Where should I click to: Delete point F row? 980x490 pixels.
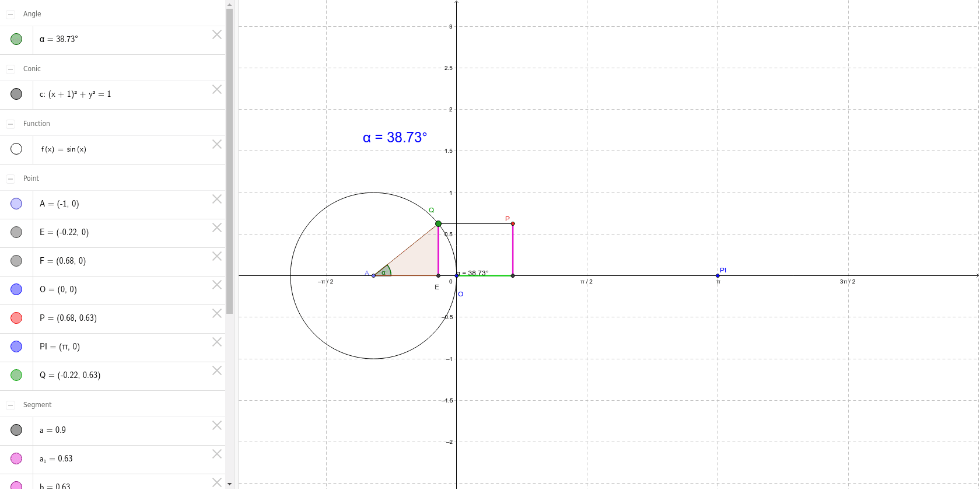tap(217, 256)
